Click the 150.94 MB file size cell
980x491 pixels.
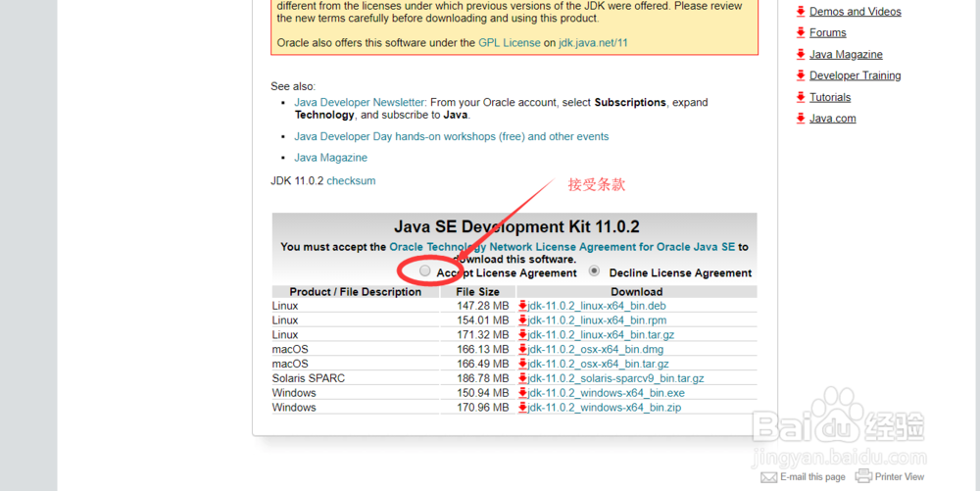point(482,393)
